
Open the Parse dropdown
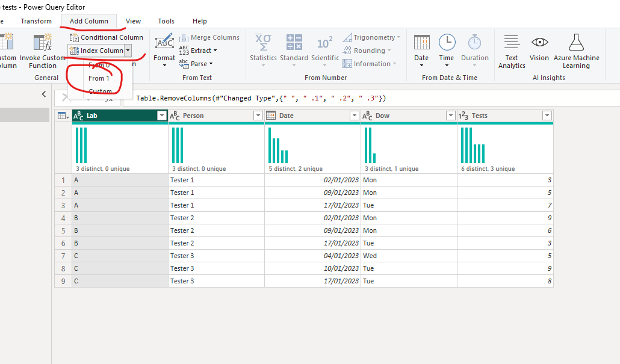click(x=196, y=64)
